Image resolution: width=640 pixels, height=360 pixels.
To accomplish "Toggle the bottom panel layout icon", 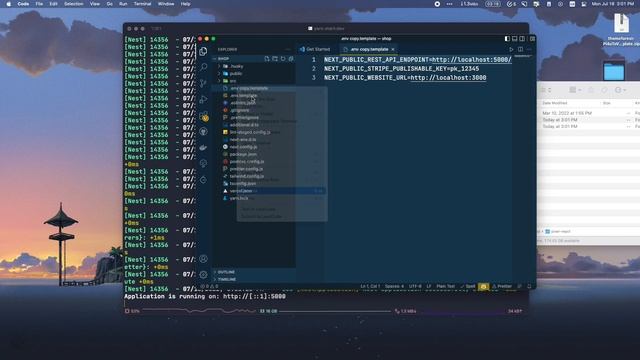I will (x=515, y=39).
